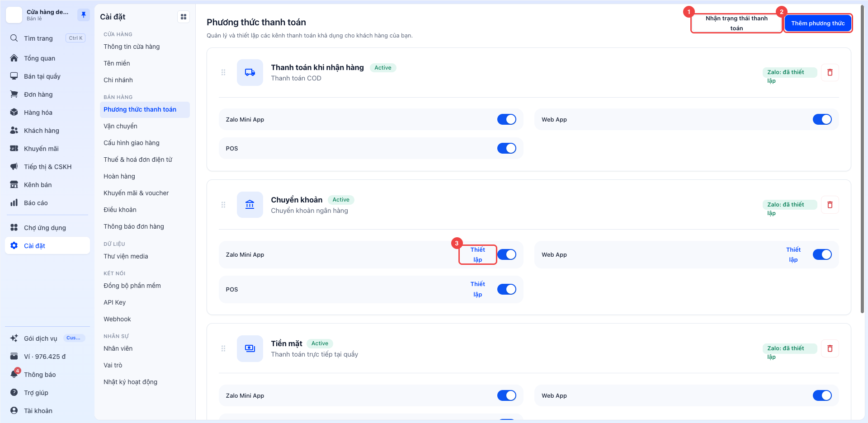This screenshot has height=423, width=868.
Task: Open Nhật ký hoạt động page
Action: click(145, 382)
